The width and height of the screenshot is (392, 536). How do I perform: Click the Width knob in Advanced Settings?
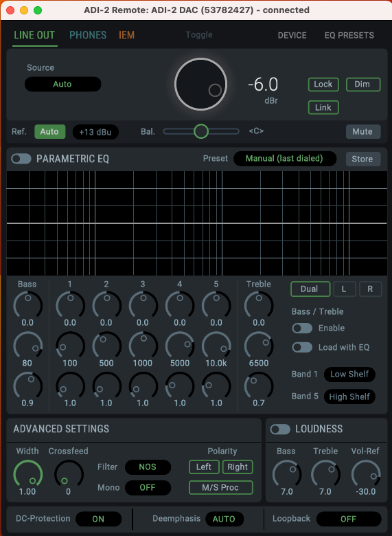coord(27,474)
